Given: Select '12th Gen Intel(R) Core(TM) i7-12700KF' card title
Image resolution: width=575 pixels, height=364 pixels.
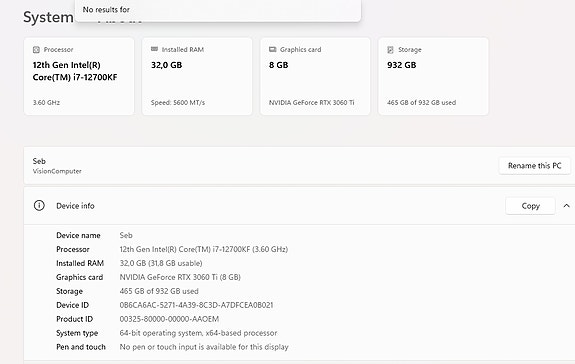Looking at the screenshot, I should 75,71.
